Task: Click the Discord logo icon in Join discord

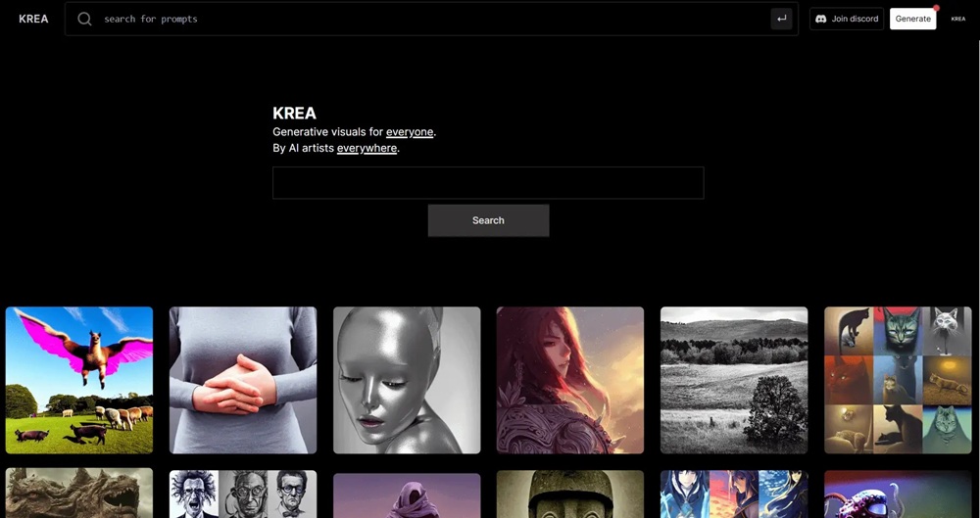Action: click(x=821, y=19)
